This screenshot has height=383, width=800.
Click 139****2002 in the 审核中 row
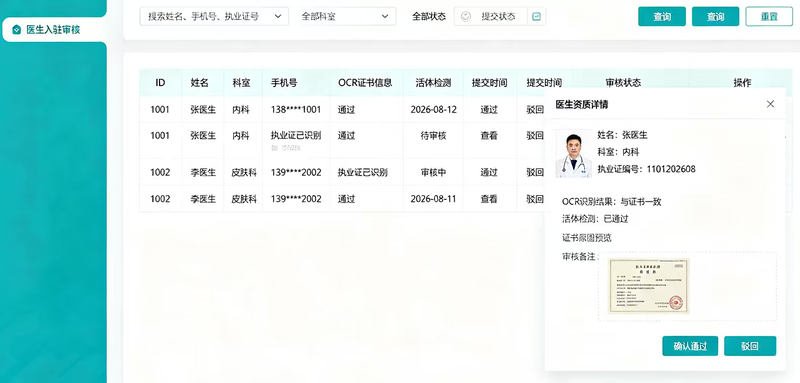coord(296,172)
